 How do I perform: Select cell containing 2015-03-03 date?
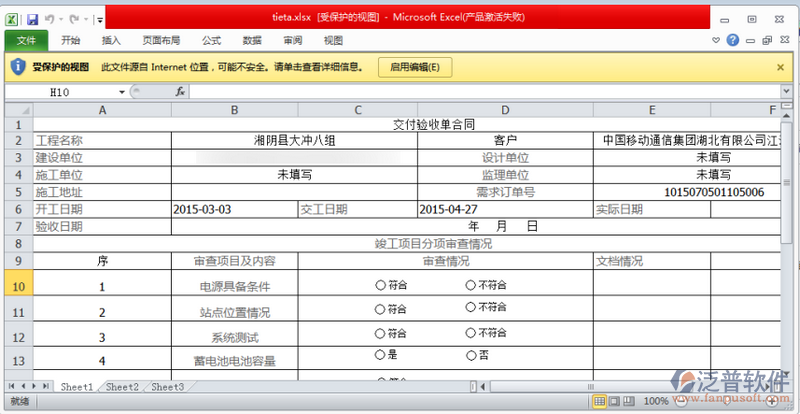click(x=232, y=210)
